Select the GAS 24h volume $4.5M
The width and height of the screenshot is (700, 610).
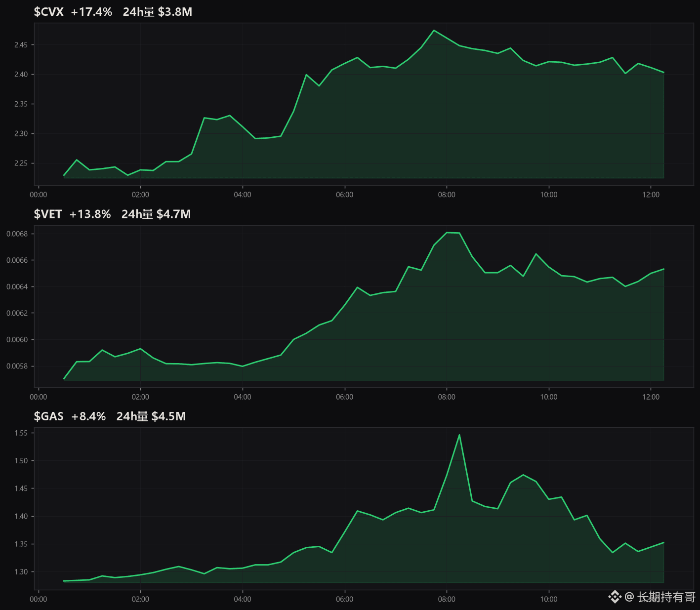point(151,416)
